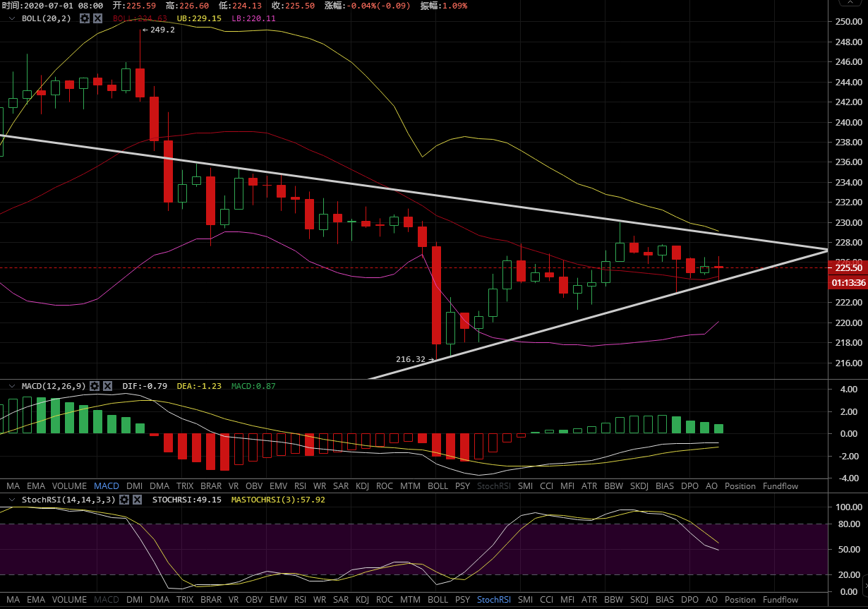Screen dimensions: 868x609
Task: Click Fundflow in the upper indicator row
Action: [780, 486]
